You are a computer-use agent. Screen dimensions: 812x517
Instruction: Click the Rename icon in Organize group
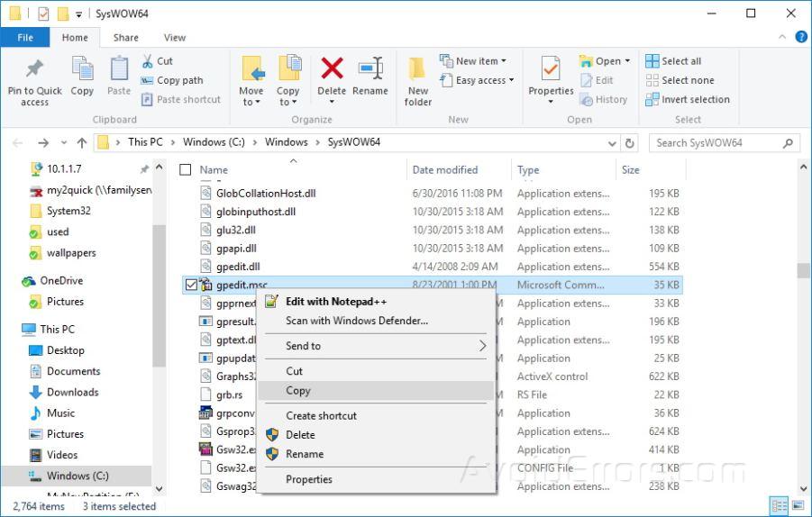[x=370, y=69]
